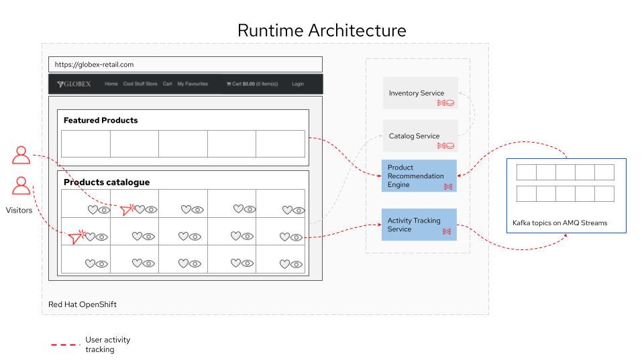The width and height of the screenshot is (644, 362).
Task: Like the first product in catalogue top row
Action: (x=93, y=210)
